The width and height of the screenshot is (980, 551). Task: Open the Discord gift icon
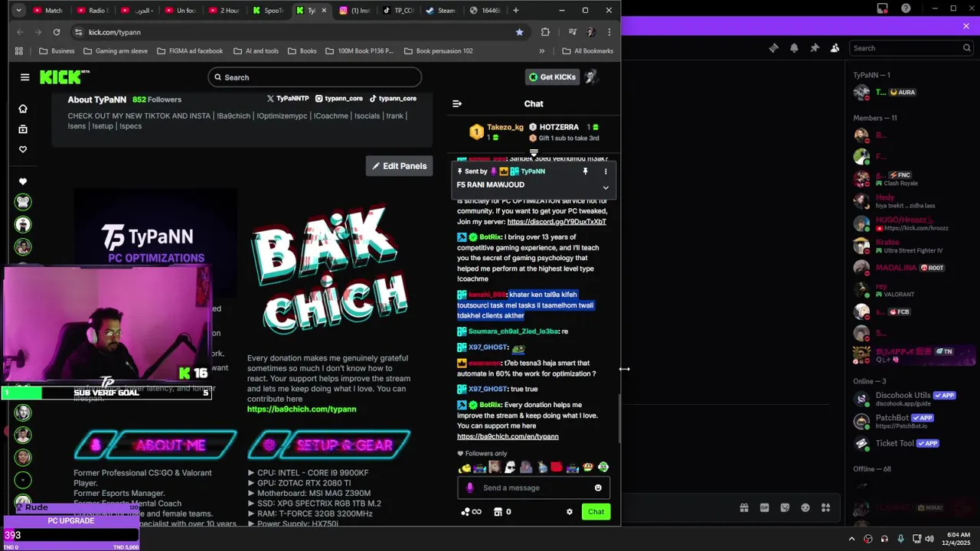pyautogui.click(x=743, y=507)
